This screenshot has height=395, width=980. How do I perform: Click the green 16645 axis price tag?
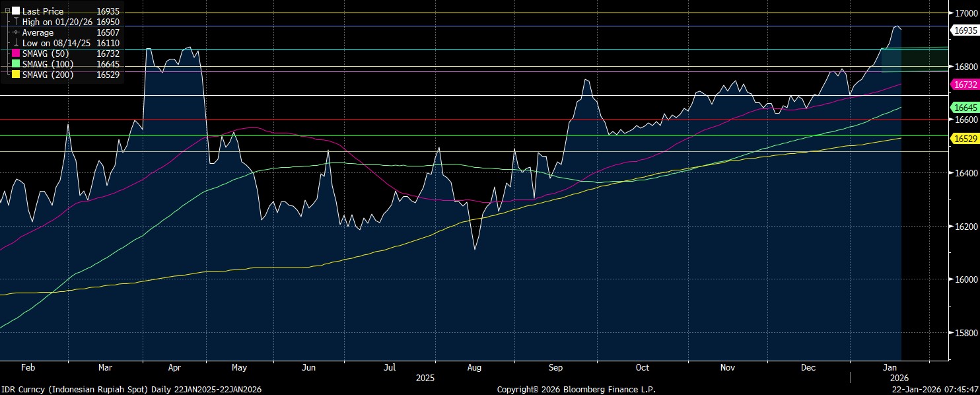[963, 107]
